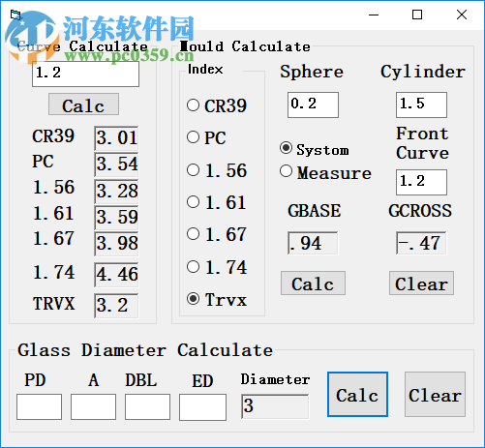Click the ED input box
The width and height of the screenshot is (485, 448).
[202, 407]
